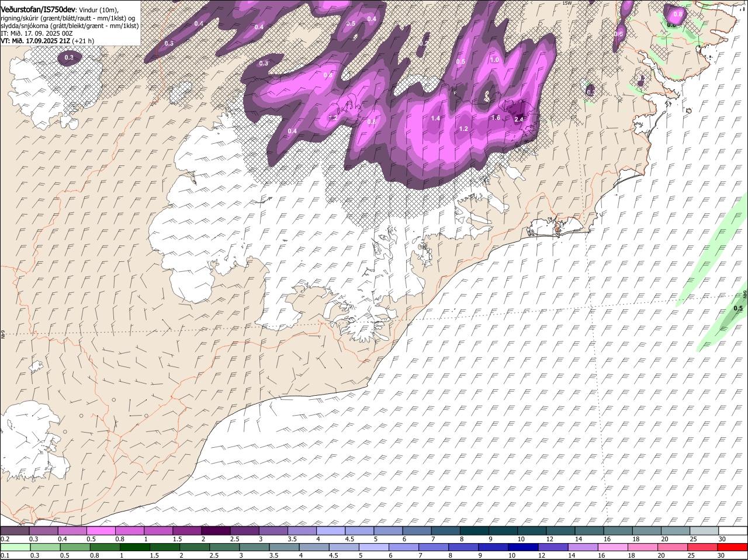This screenshot has width=748, height=560.
Task: Pick the pale green 0.1–0.3 rain legend swatch
Action: coord(15,548)
